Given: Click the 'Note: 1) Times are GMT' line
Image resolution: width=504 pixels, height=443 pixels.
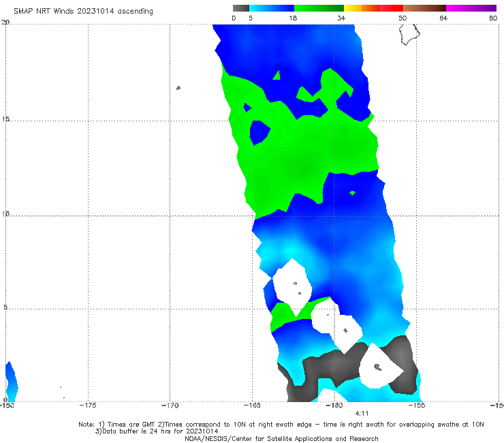Looking at the screenshot, I should (x=281, y=425).
